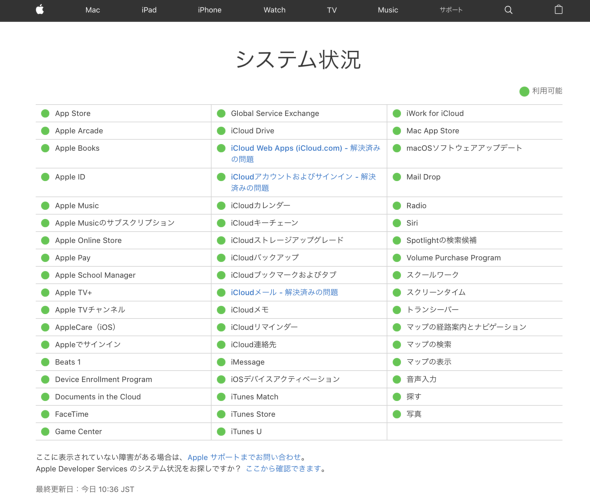Go to the iPhone menu item

click(x=210, y=10)
